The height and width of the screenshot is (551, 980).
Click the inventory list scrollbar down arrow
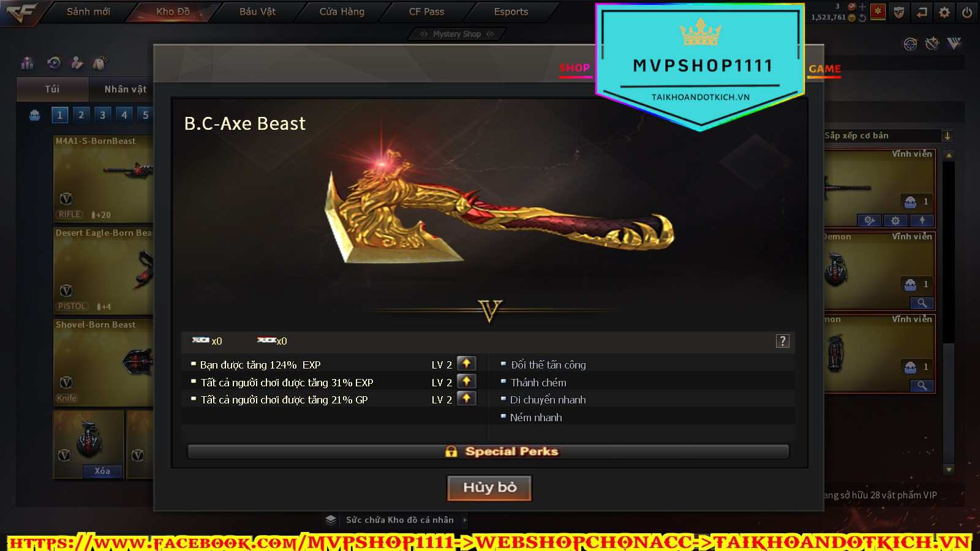pos(949,470)
